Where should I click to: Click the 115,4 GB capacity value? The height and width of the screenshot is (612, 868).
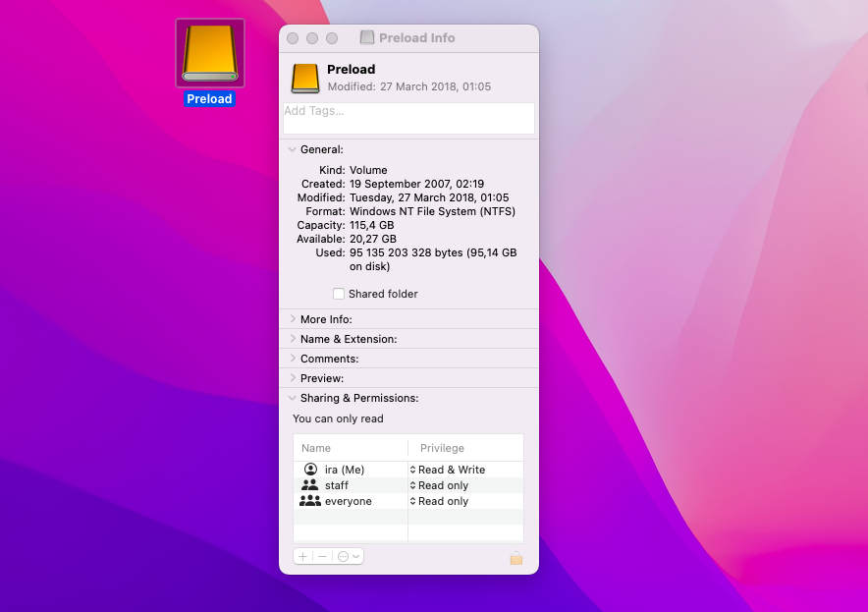click(x=371, y=225)
